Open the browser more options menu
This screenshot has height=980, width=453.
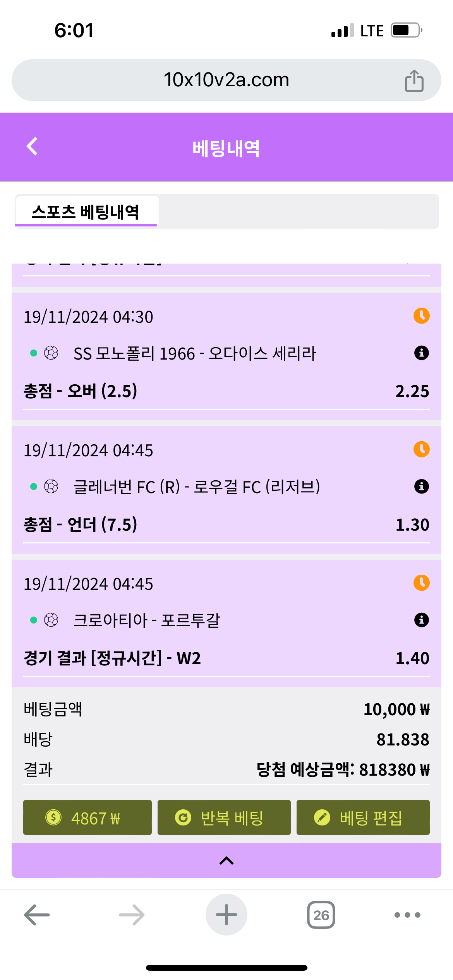pyautogui.click(x=407, y=915)
